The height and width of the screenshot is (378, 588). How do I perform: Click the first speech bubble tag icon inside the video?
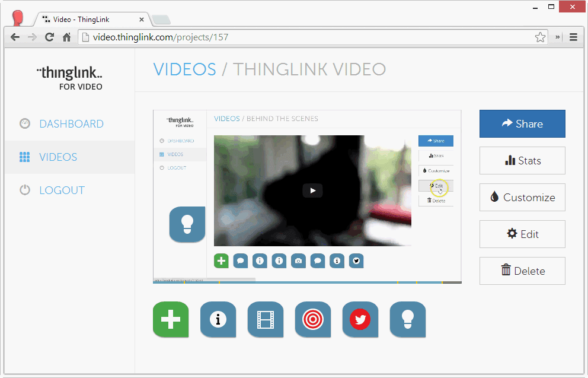click(241, 261)
